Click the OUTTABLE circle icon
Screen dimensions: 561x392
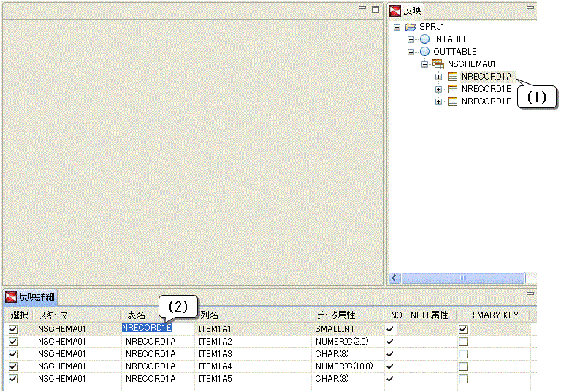pyautogui.click(x=424, y=52)
